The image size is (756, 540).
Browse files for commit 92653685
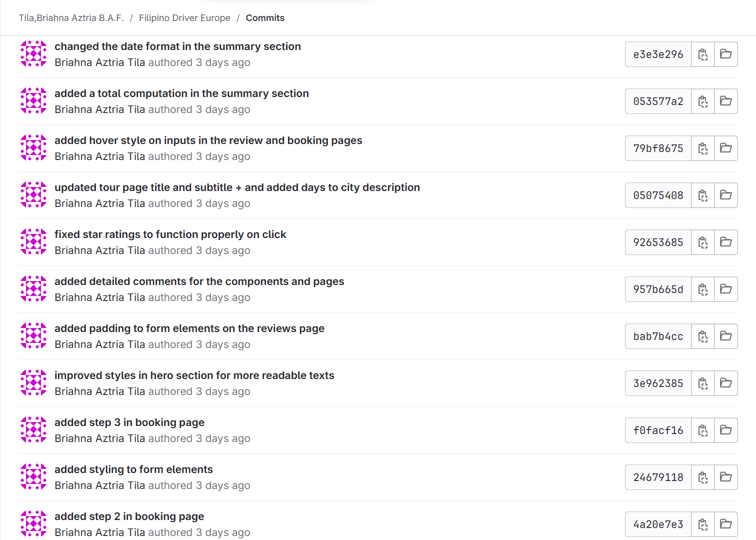pyautogui.click(x=725, y=242)
